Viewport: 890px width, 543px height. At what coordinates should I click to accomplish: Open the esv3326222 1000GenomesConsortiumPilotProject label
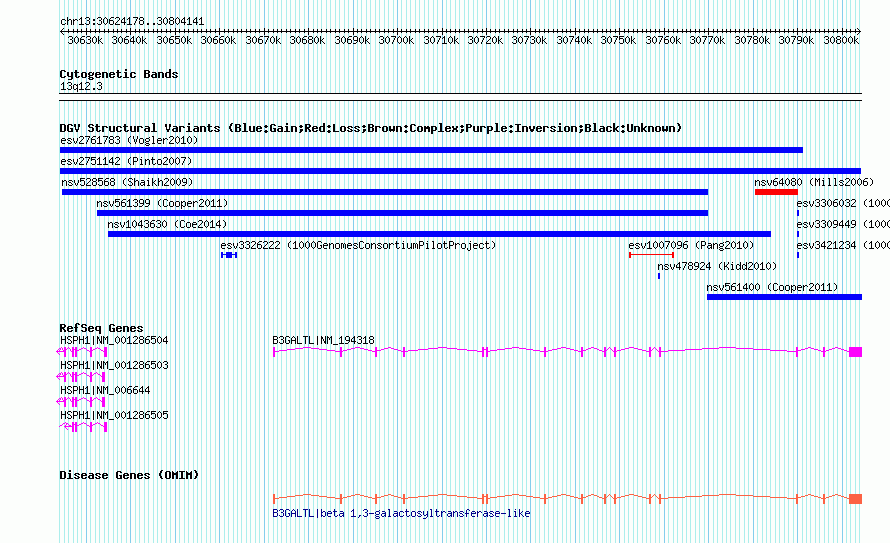coord(358,245)
